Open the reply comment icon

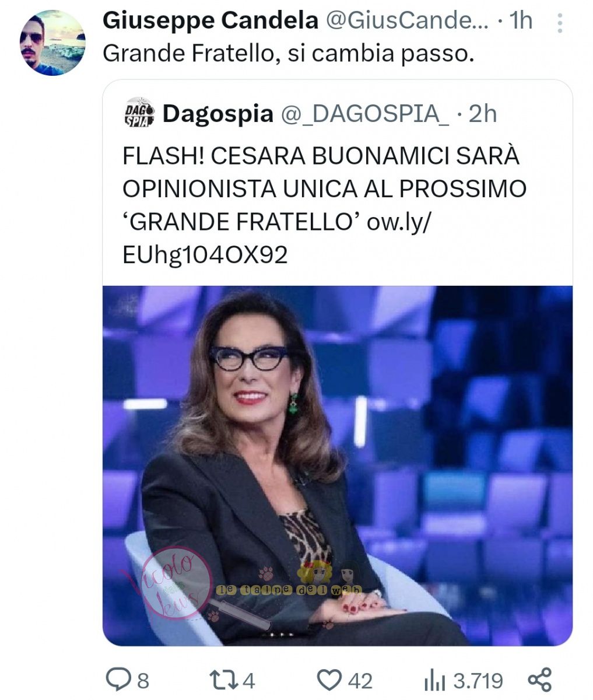pyautogui.click(x=118, y=680)
